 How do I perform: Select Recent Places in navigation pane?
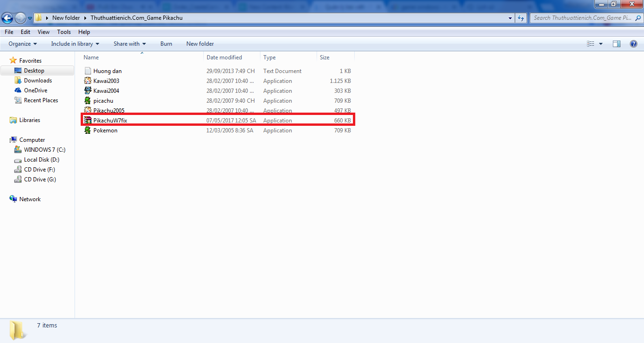point(41,100)
